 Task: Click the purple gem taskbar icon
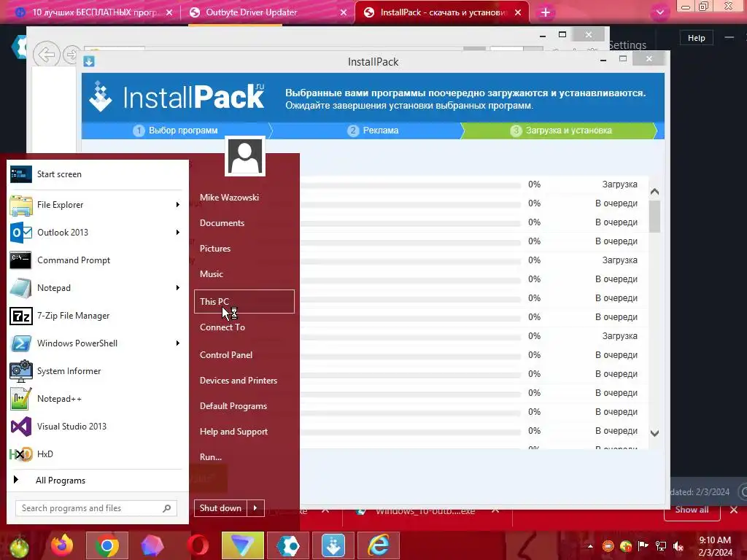152,545
